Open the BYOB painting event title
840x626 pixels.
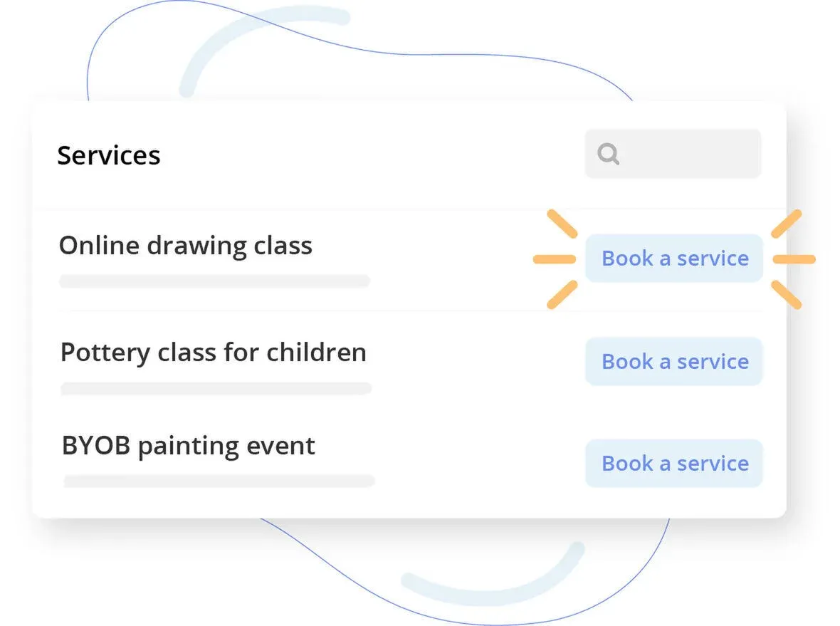point(188,447)
